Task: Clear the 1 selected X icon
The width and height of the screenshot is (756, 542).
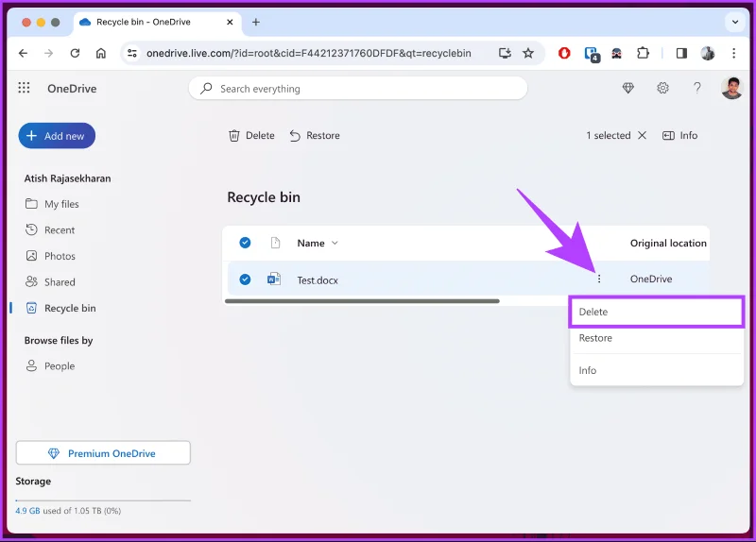Action: (x=642, y=135)
